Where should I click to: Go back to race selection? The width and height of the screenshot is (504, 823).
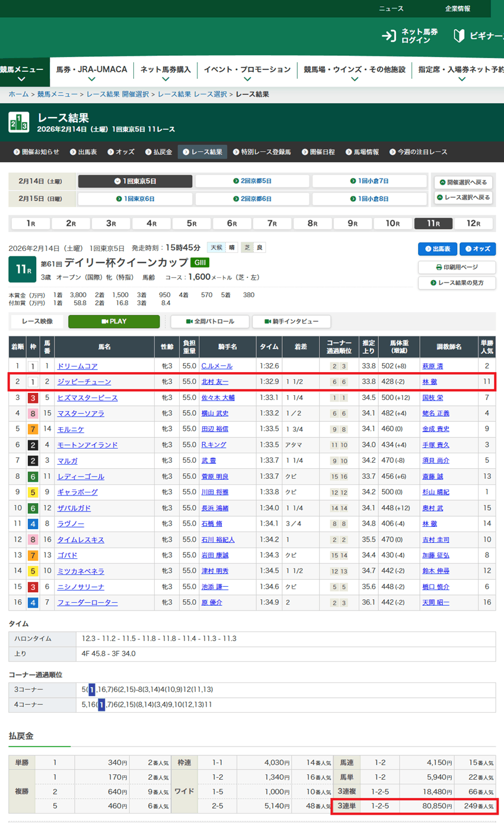point(463,197)
